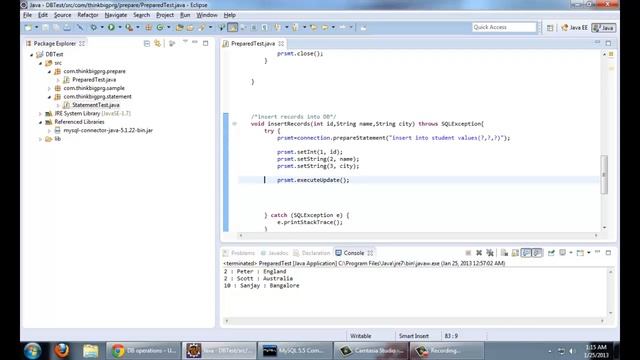The width and height of the screenshot is (640, 360).
Task: Click the Last Edit Location icon
Action: (x=313, y=27)
